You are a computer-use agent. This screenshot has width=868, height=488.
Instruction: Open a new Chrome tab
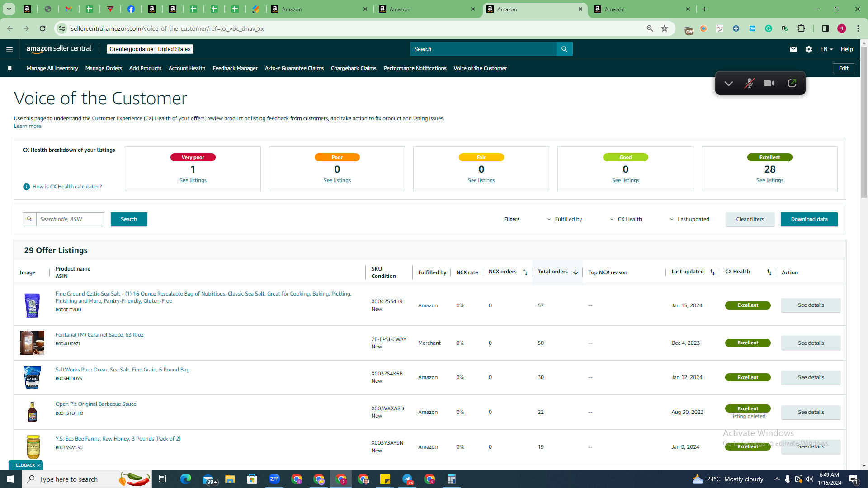(x=704, y=9)
